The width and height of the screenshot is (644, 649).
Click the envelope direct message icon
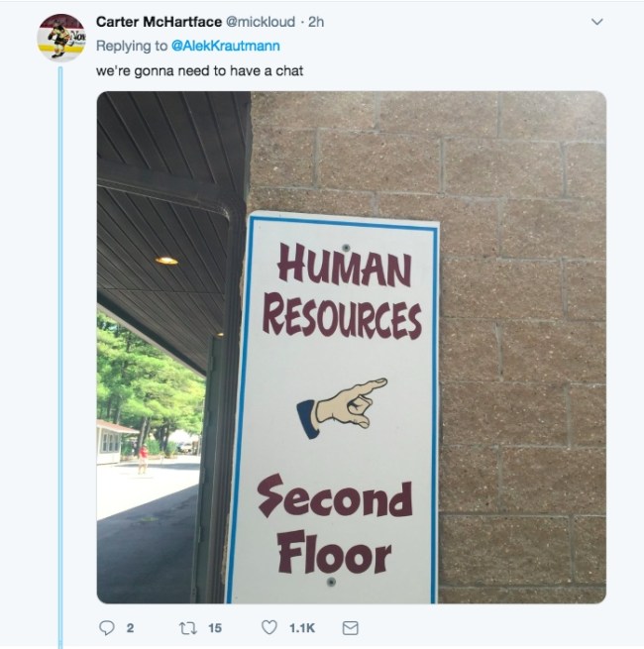(x=350, y=628)
